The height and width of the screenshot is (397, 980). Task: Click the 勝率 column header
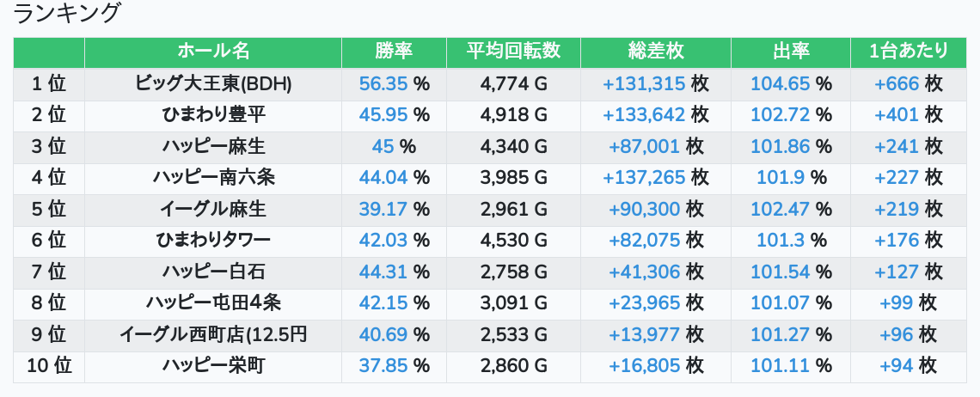[x=394, y=52]
